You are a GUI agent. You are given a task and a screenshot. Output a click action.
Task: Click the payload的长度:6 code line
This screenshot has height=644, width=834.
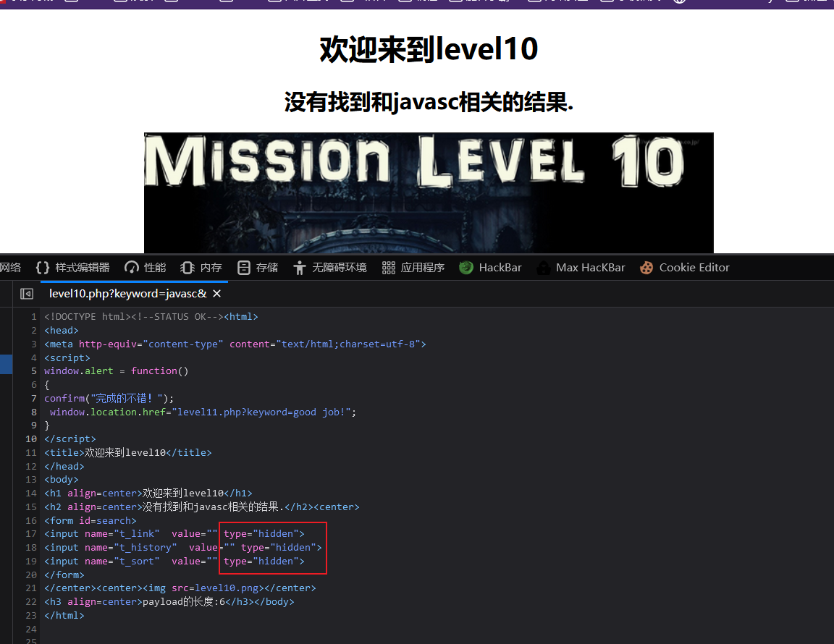tap(169, 601)
